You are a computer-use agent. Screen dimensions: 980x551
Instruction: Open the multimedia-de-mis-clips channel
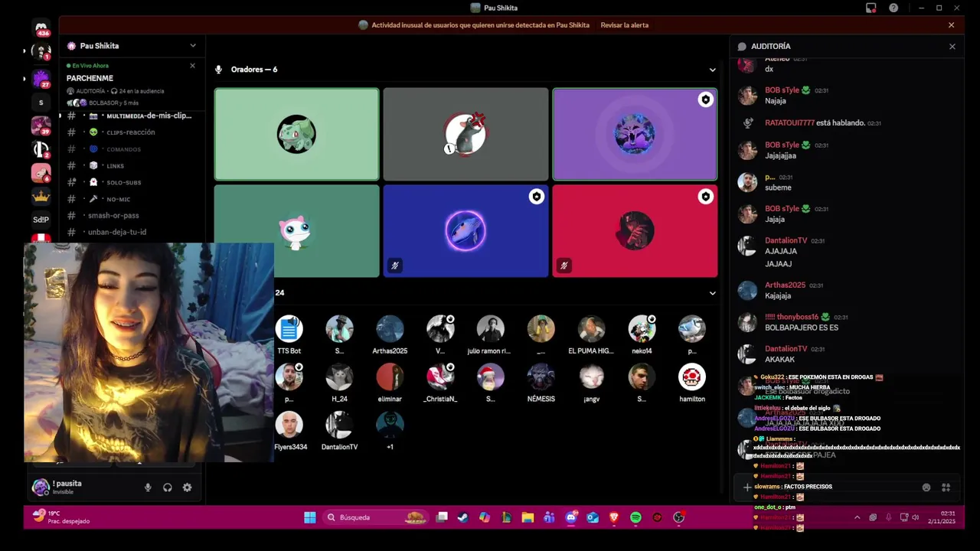[x=130, y=116]
